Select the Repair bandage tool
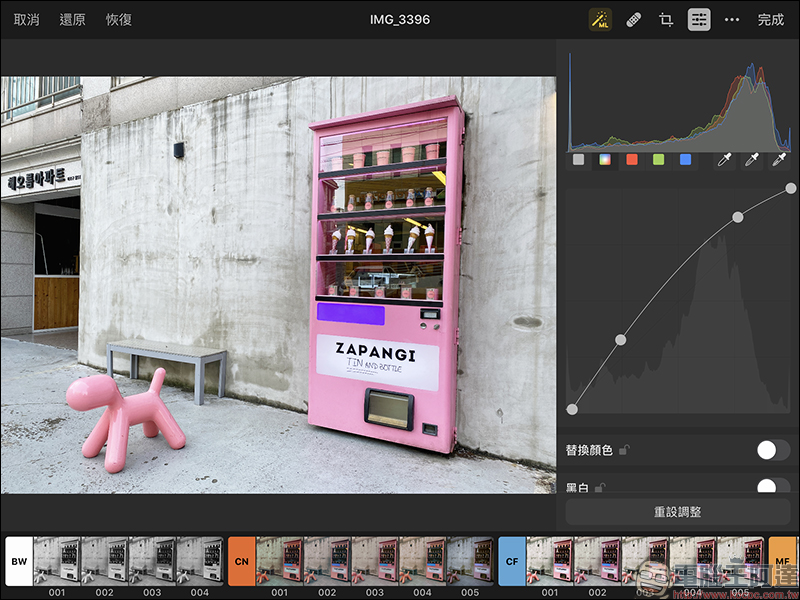 (633, 19)
